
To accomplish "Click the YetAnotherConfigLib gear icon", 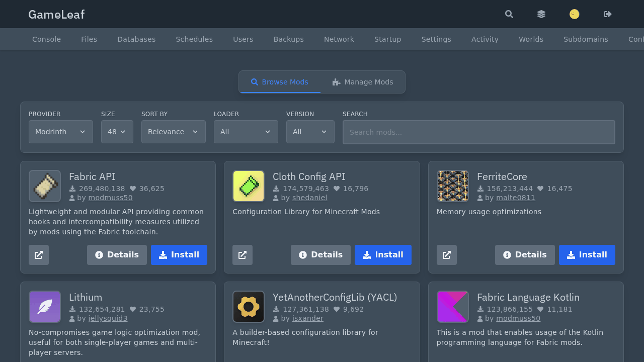I will (x=249, y=307).
